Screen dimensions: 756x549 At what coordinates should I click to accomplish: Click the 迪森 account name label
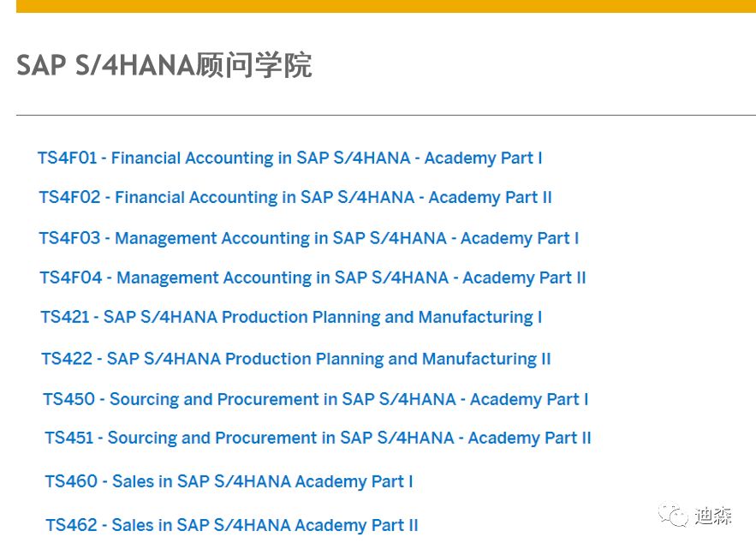[x=713, y=516]
